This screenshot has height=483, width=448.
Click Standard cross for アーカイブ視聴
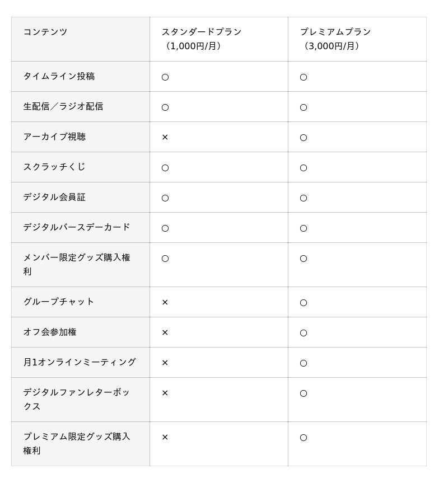point(165,137)
